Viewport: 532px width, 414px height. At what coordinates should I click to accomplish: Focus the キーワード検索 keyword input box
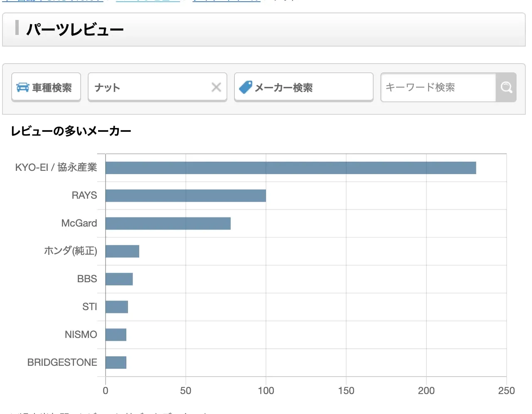click(x=438, y=87)
